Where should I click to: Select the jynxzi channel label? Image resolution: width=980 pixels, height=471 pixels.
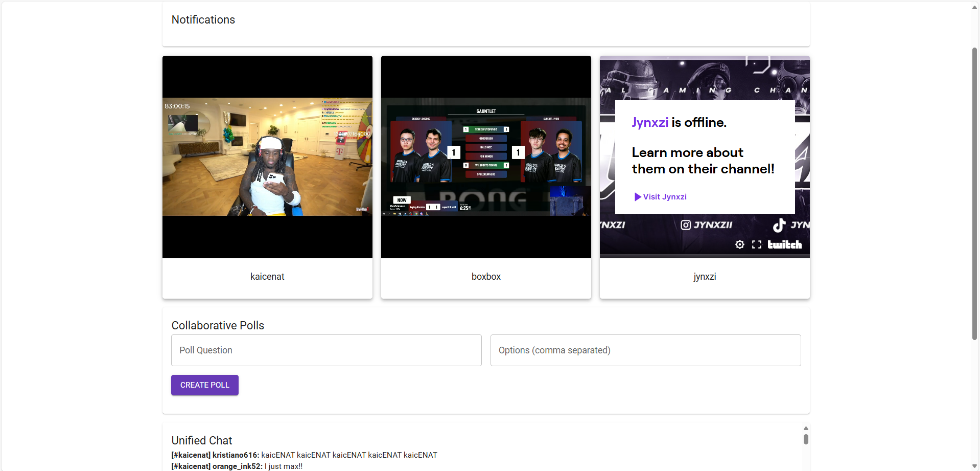point(705,277)
